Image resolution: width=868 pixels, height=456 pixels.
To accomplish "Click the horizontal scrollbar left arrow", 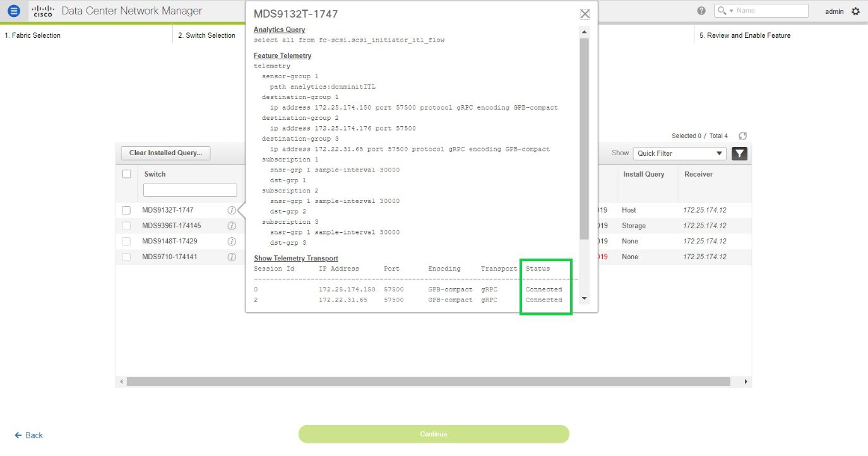I will click(121, 382).
